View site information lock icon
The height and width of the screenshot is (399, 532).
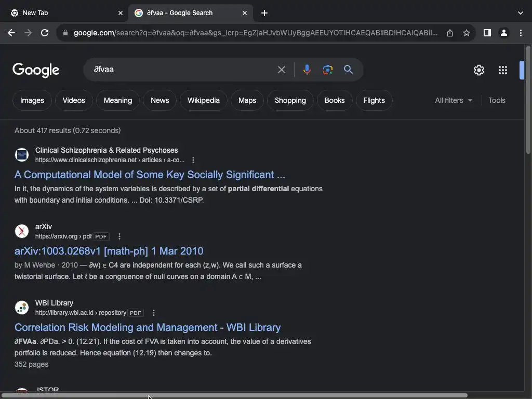[x=65, y=33]
